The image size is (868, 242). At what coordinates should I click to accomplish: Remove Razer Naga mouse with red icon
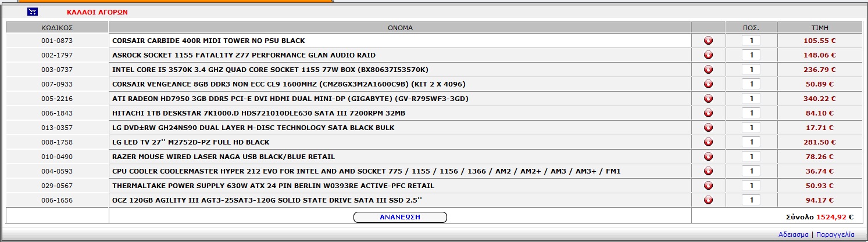coord(708,157)
